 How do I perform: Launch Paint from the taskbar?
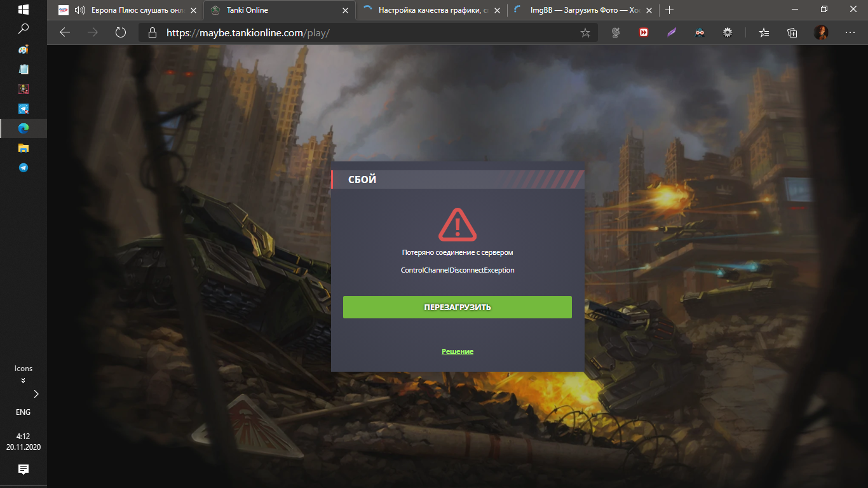pyautogui.click(x=24, y=50)
